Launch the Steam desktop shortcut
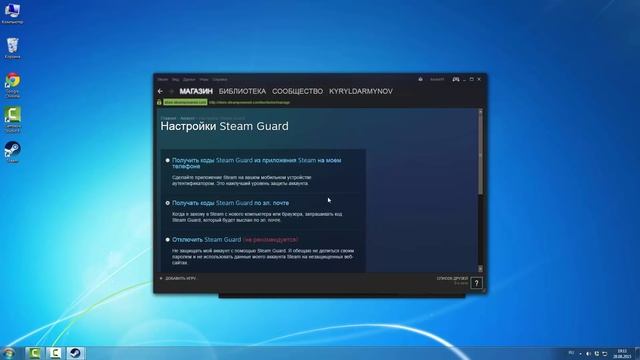This screenshot has height=360, width=640. point(13,152)
